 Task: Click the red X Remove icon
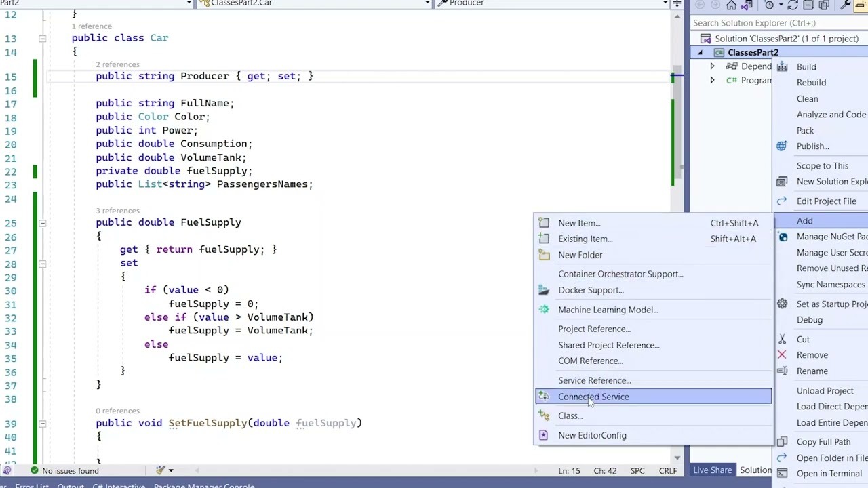(x=782, y=355)
